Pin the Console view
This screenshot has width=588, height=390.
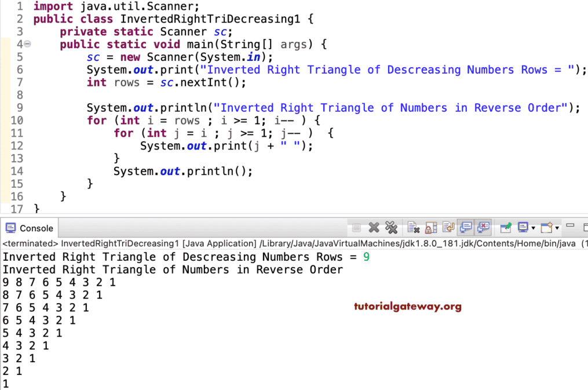505,227
